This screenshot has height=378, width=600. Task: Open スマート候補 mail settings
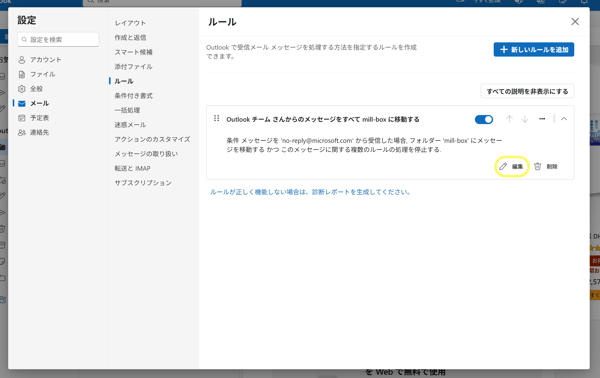(134, 52)
